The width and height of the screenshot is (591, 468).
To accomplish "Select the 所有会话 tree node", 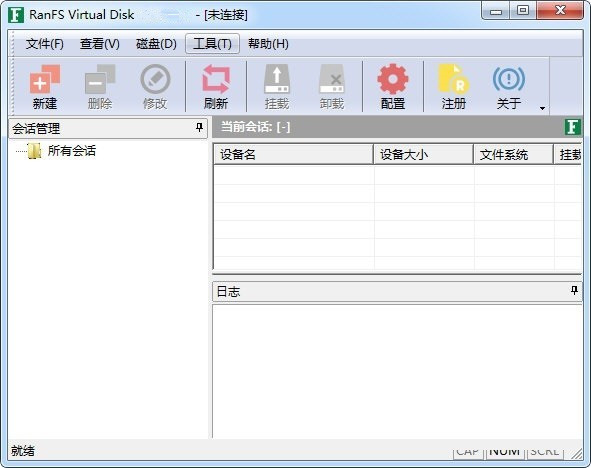I will pos(72,151).
